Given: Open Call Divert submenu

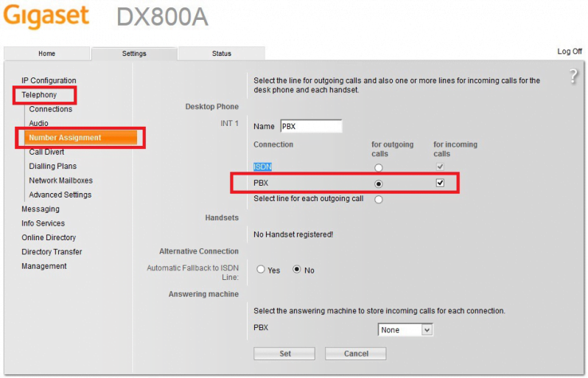Looking at the screenshot, I should [46, 152].
